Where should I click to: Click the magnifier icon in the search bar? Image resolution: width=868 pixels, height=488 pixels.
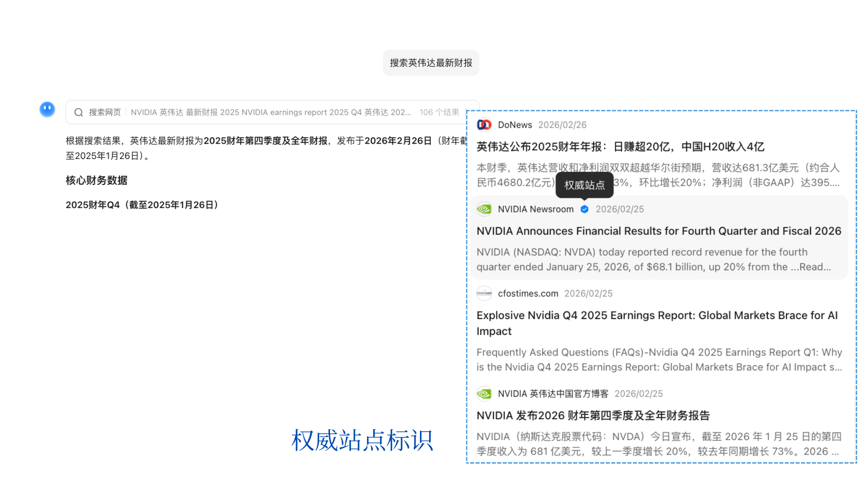coord(79,113)
